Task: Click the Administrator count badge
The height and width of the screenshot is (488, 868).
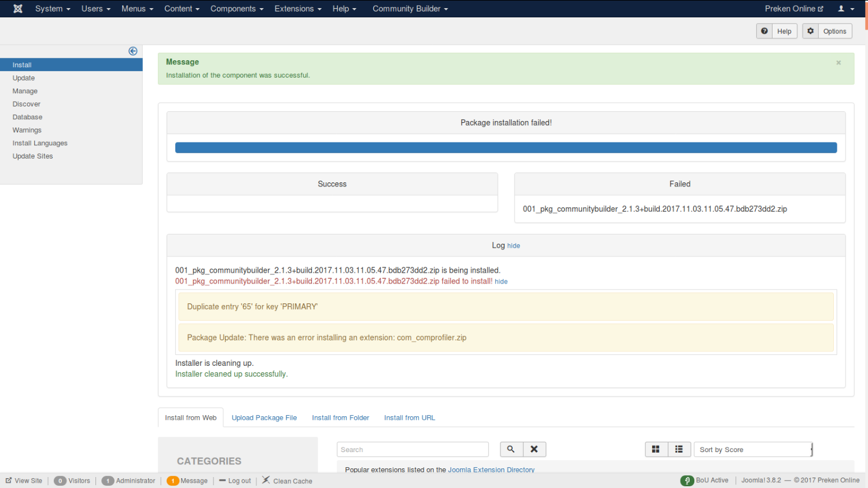Action: coord(108,481)
